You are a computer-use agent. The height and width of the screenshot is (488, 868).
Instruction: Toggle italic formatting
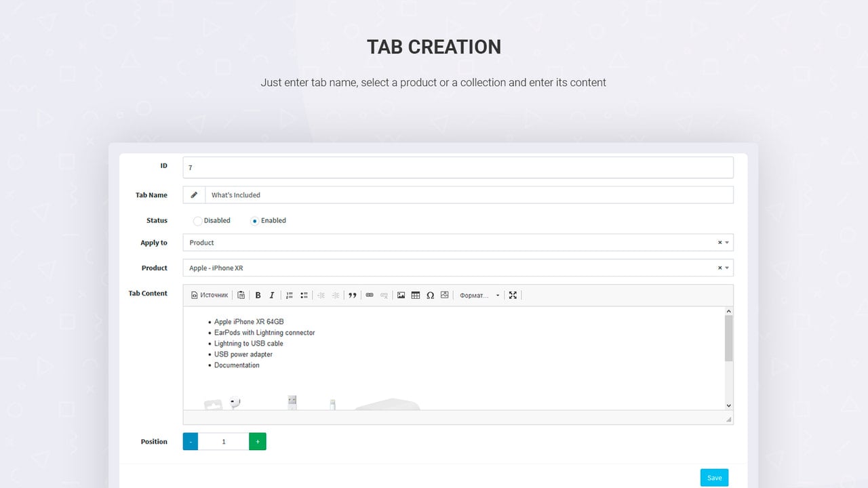pos(272,296)
